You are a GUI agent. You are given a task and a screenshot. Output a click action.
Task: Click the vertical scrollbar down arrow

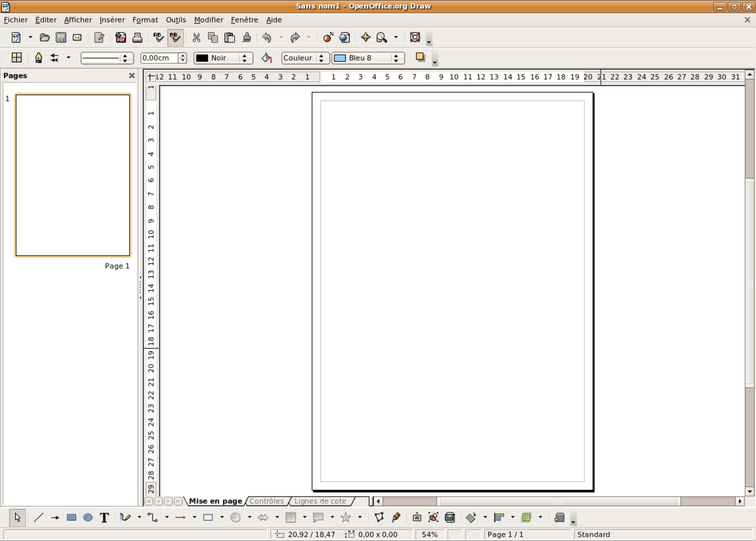(750, 491)
